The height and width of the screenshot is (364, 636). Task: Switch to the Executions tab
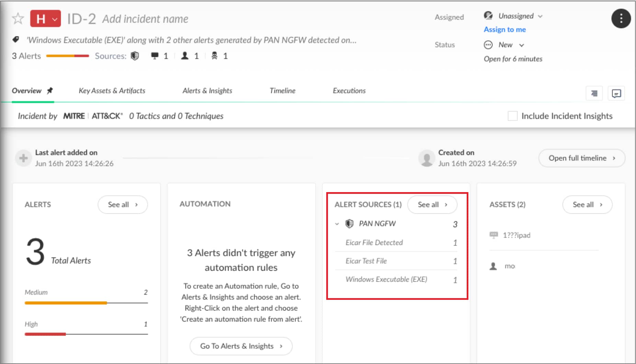349,91
